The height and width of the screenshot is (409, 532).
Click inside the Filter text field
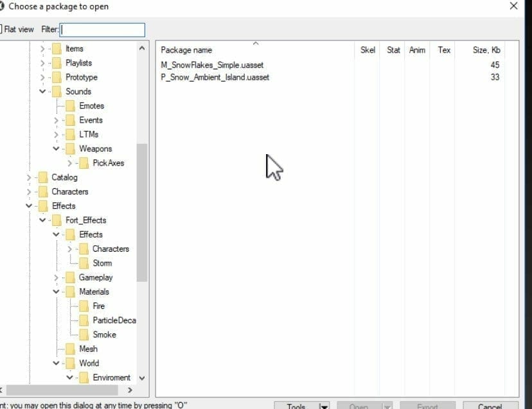103,30
